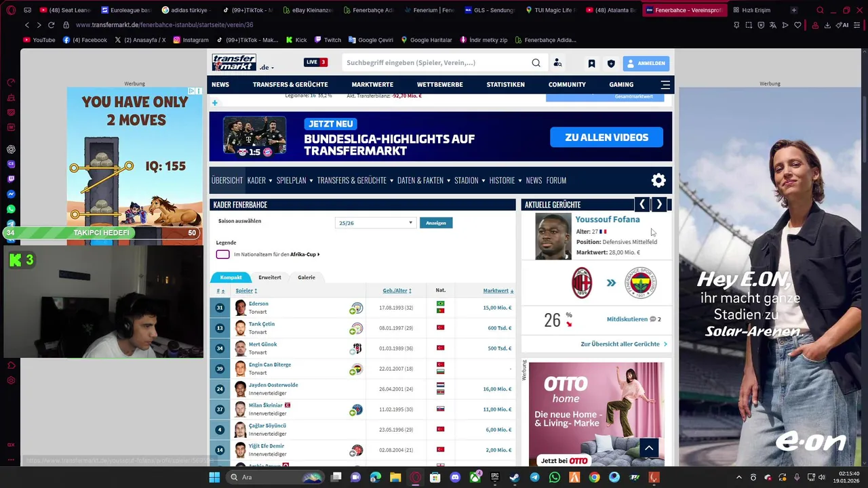
Task: Open the hamburger menu in navigation bar
Action: pos(665,85)
